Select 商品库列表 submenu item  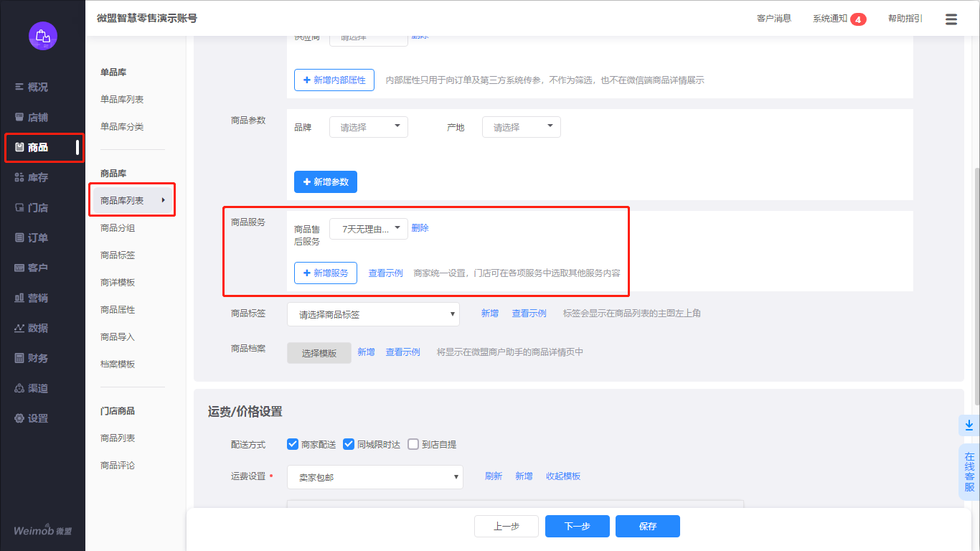coord(133,200)
